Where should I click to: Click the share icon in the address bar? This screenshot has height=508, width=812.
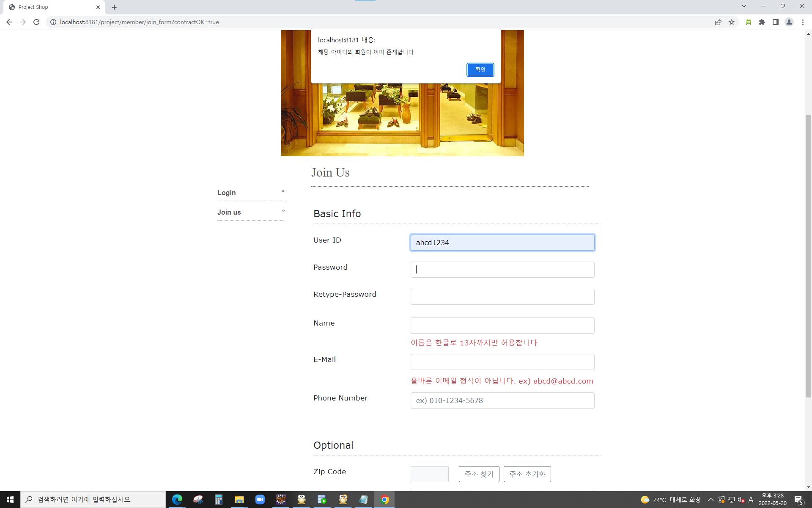(718, 22)
